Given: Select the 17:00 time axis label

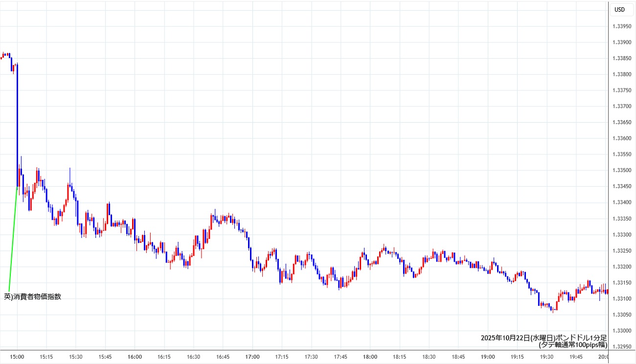Looking at the screenshot, I should [x=252, y=357].
